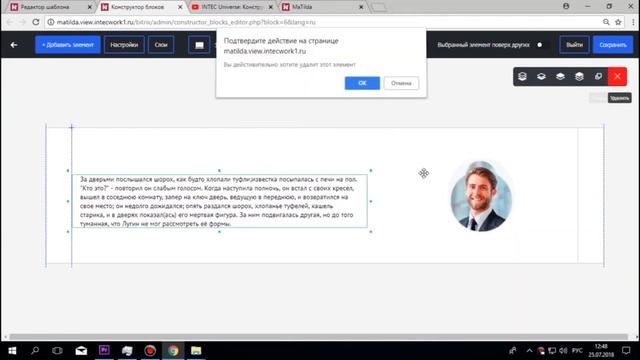This screenshot has height=360, width=640.
Task: Click the fourth stacked-layers icon in the element toolbar
Action: coord(579,76)
